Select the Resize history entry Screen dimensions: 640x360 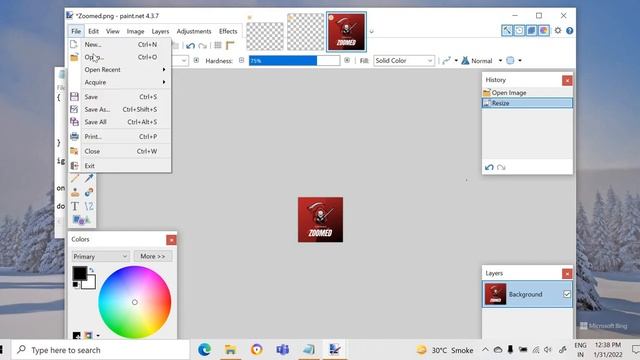click(527, 103)
